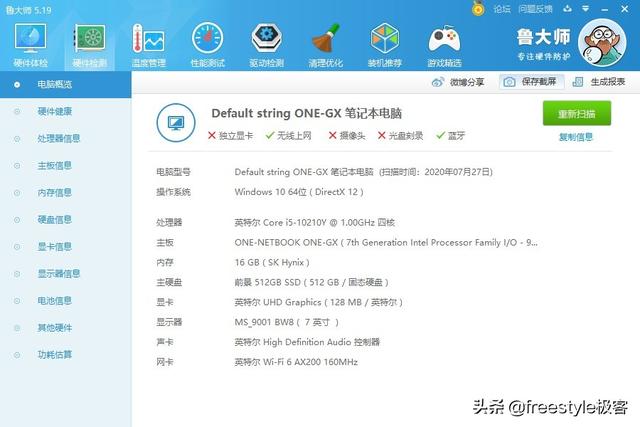Share via 微博分享 Weibo button
The image size is (640, 427).
pos(460,82)
